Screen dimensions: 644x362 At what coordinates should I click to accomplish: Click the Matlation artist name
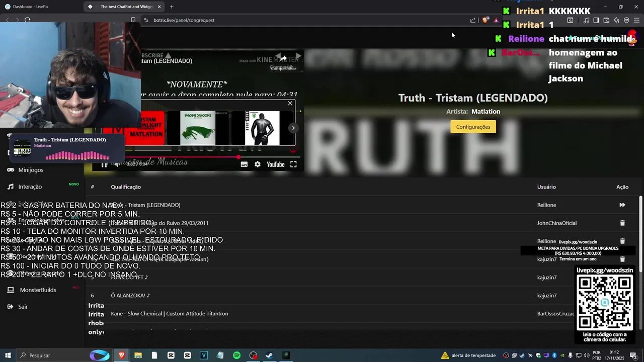[x=486, y=112]
